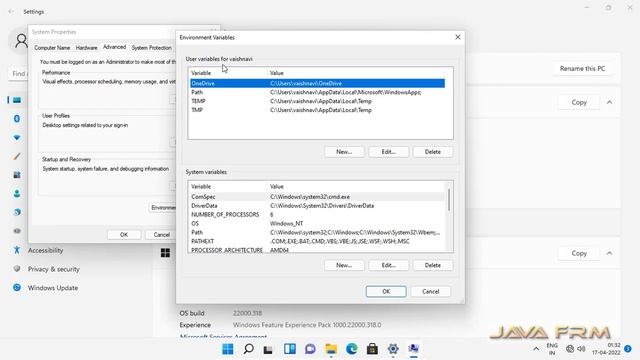Switch to Computer Name tab in System Properties
Screen dimensions: 640x360
pos(52,48)
